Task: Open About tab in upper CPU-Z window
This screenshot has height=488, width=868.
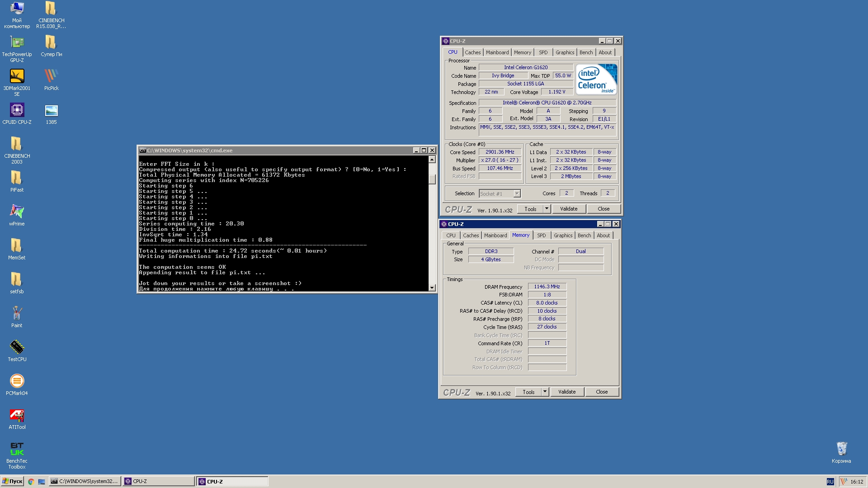Action: pos(605,52)
